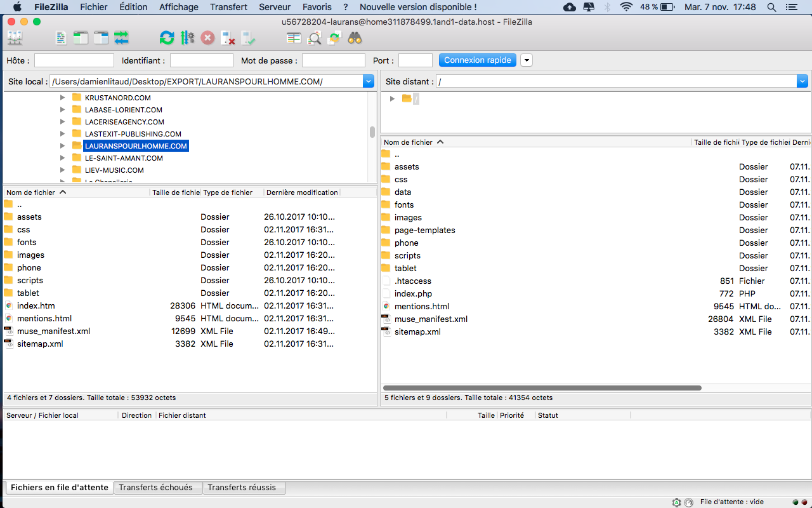Open the Wi-Fi status menu
The width and height of the screenshot is (812, 508).
pyautogui.click(x=627, y=7)
